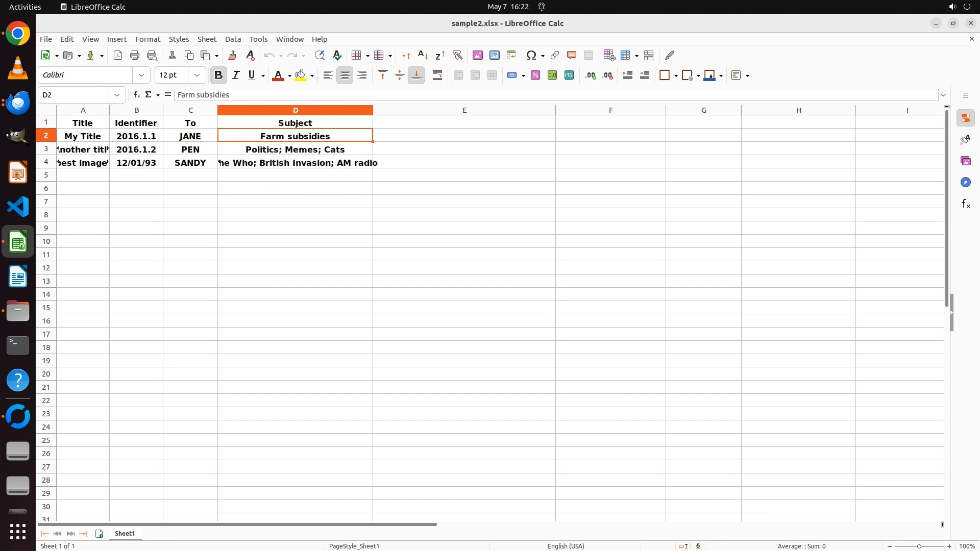
Task: Toggle Italic formatting
Action: pos(235,75)
